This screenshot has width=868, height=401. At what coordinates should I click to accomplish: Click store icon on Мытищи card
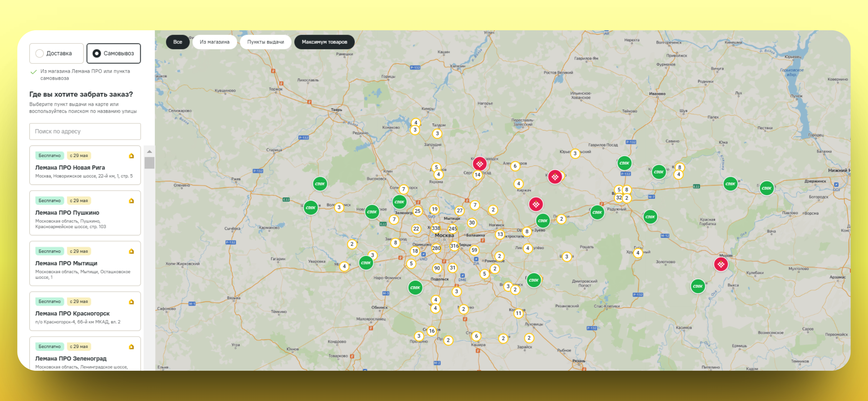(132, 251)
